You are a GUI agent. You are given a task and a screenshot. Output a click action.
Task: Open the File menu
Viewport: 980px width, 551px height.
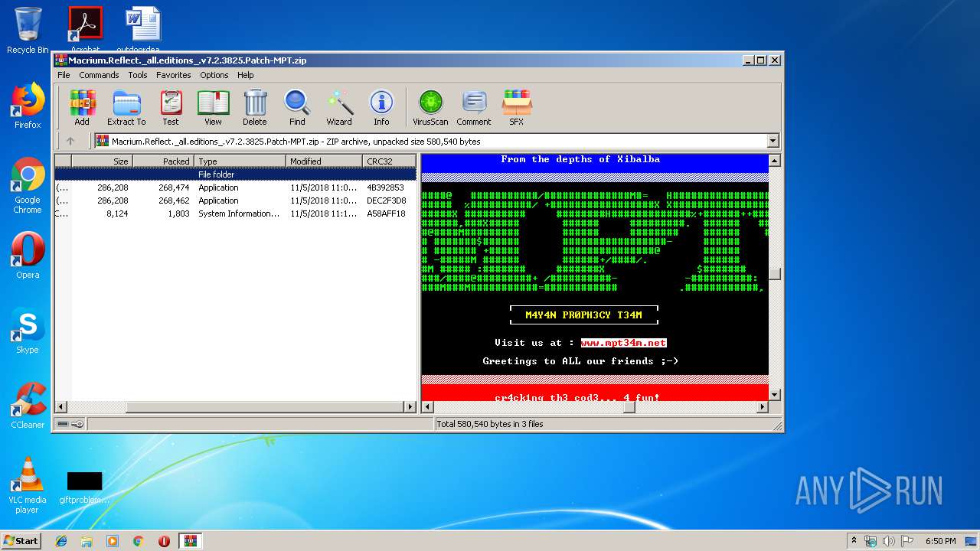64,75
